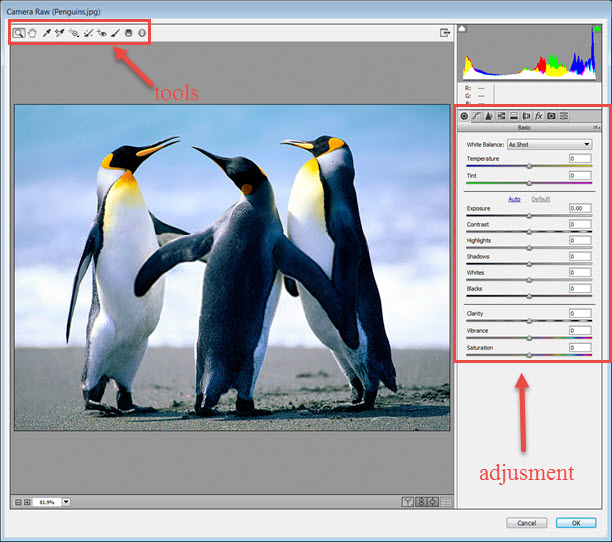Focus the Blacks value field
This screenshot has width=612, height=542.
580,288
